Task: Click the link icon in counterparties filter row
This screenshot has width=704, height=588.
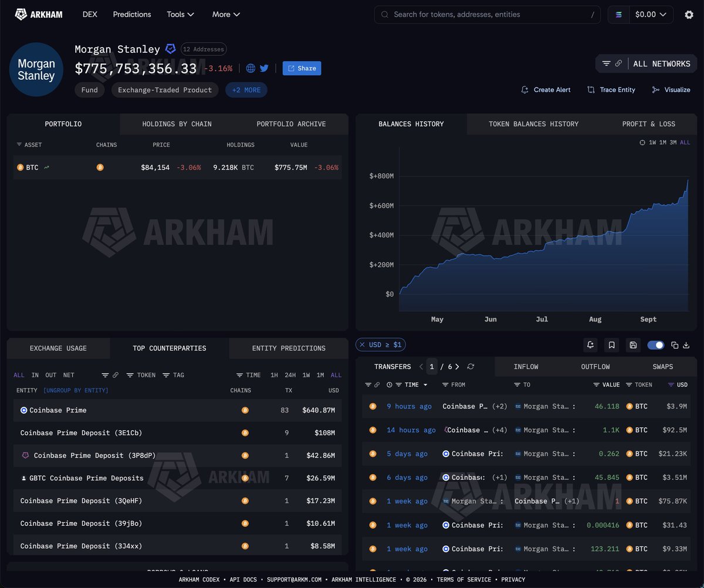Action: [x=116, y=375]
